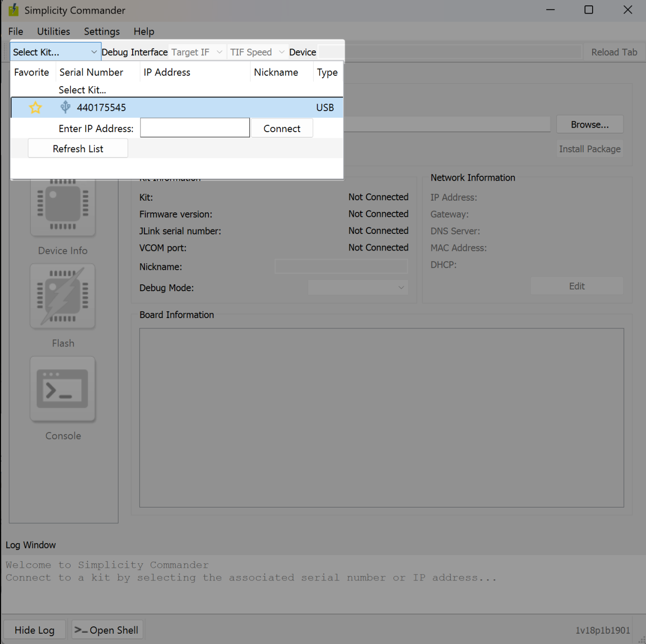Click the Open Shell button
Screen dimensions: 646x644
(107, 630)
